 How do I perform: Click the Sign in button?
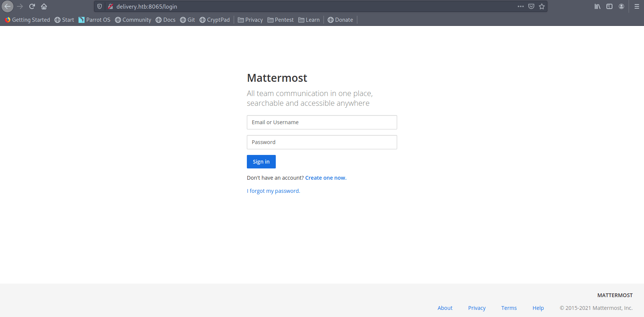[261, 162]
